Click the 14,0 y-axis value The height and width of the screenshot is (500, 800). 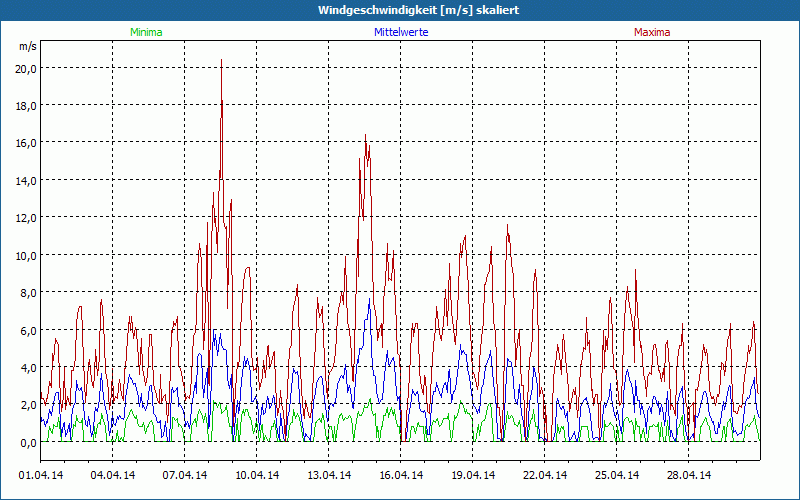click(26, 181)
